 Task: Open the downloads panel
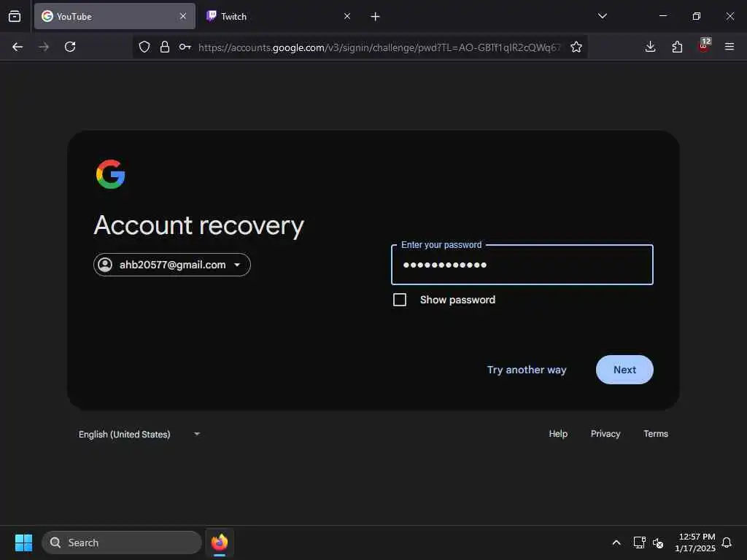650,47
